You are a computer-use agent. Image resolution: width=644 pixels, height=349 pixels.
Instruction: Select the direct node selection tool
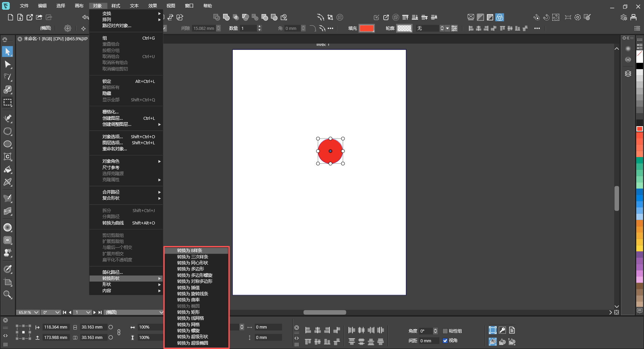coord(7,64)
